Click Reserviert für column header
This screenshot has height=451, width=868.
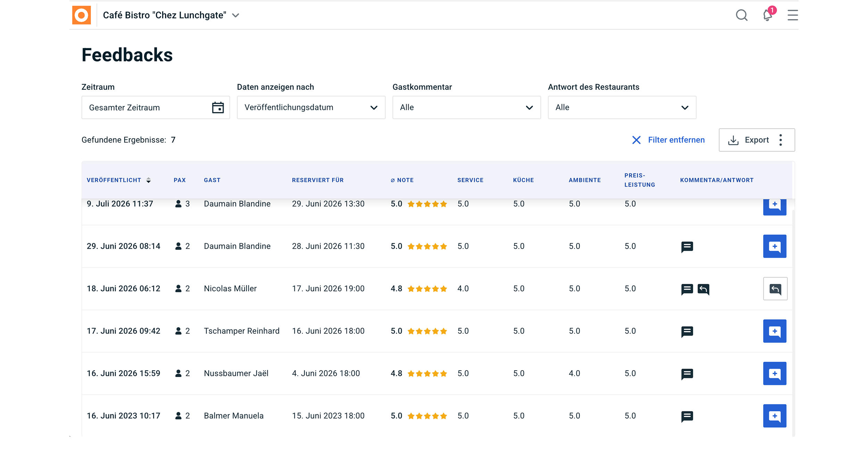pos(318,180)
